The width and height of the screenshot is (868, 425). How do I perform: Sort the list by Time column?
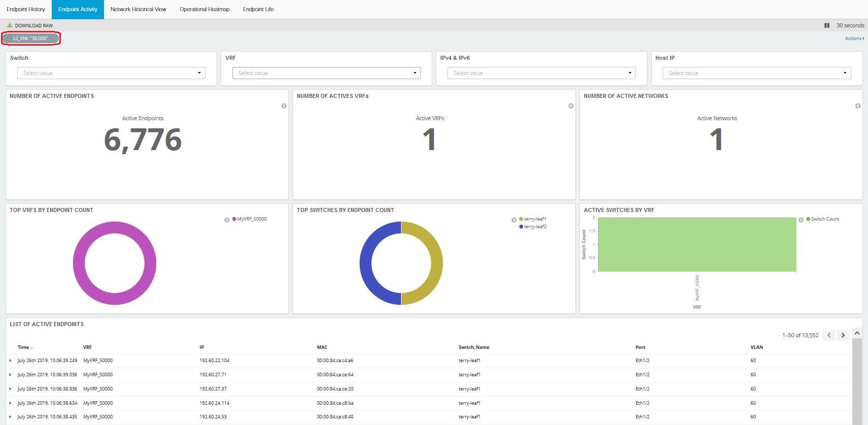(x=23, y=347)
